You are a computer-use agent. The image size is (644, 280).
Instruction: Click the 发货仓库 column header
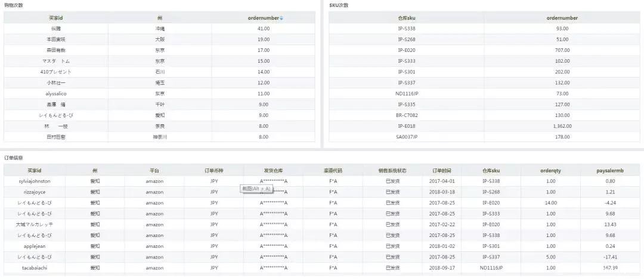pyautogui.click(x=274, y=170)
